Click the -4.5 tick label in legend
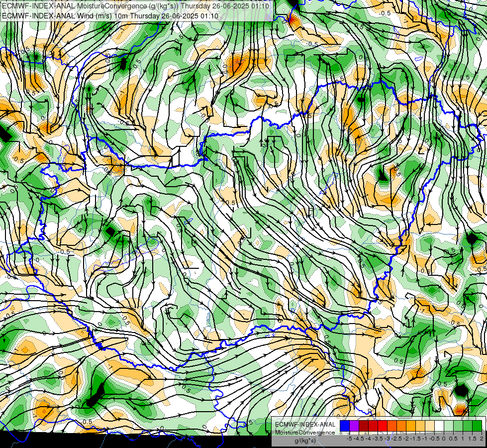This screenshot has width=487, height=448. tap(359, 439)
